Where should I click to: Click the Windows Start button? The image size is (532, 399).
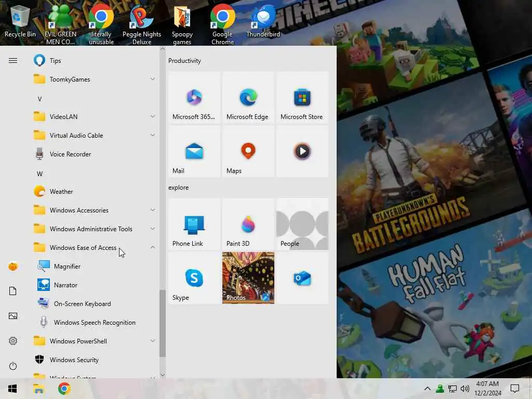coord(12,389)
